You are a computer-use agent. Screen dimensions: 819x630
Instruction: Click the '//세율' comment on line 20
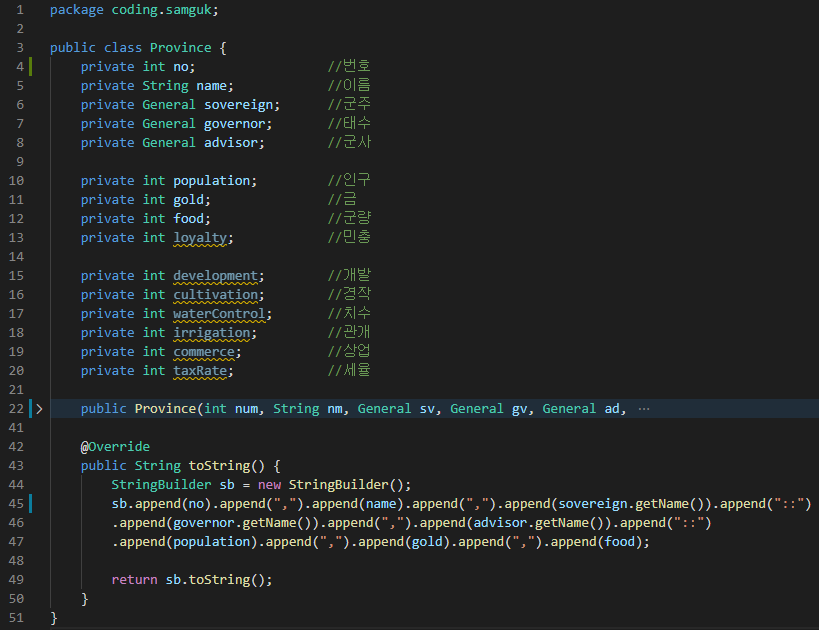tap(349, 370)
